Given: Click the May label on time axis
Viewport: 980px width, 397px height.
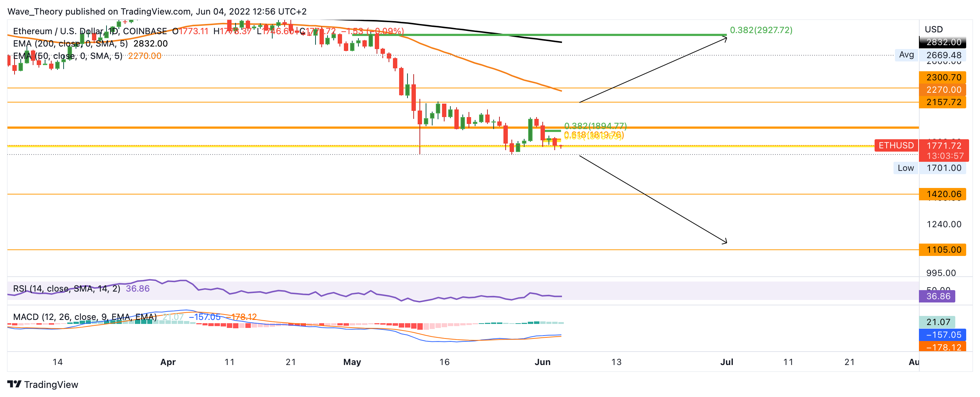Looking at the screenshot, I should pos(352,362).
